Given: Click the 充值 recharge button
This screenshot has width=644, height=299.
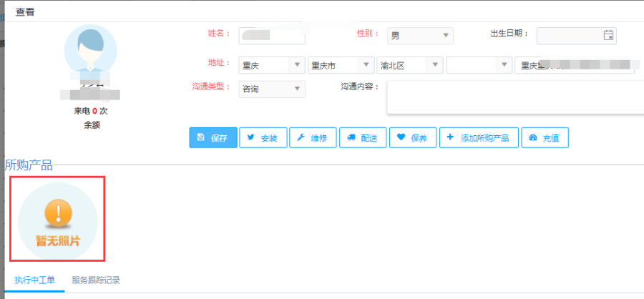Looking at the screenshot, I should pos(545,138).
